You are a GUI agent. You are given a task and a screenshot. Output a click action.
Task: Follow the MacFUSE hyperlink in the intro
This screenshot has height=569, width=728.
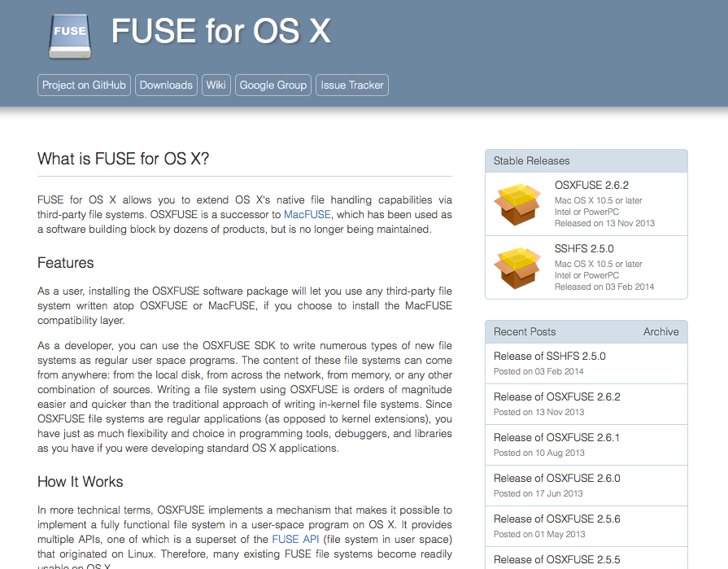(307, 215)
